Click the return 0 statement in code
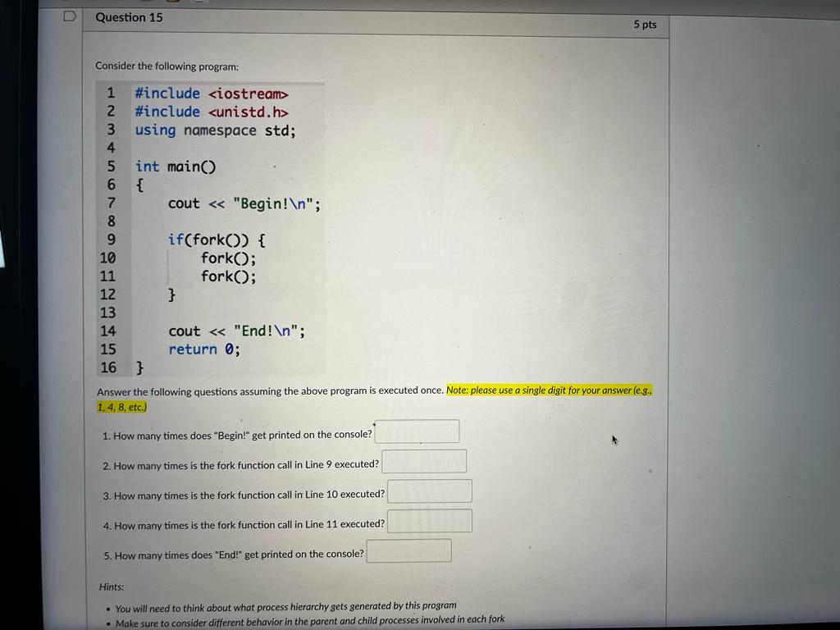 tap(204, 349)
